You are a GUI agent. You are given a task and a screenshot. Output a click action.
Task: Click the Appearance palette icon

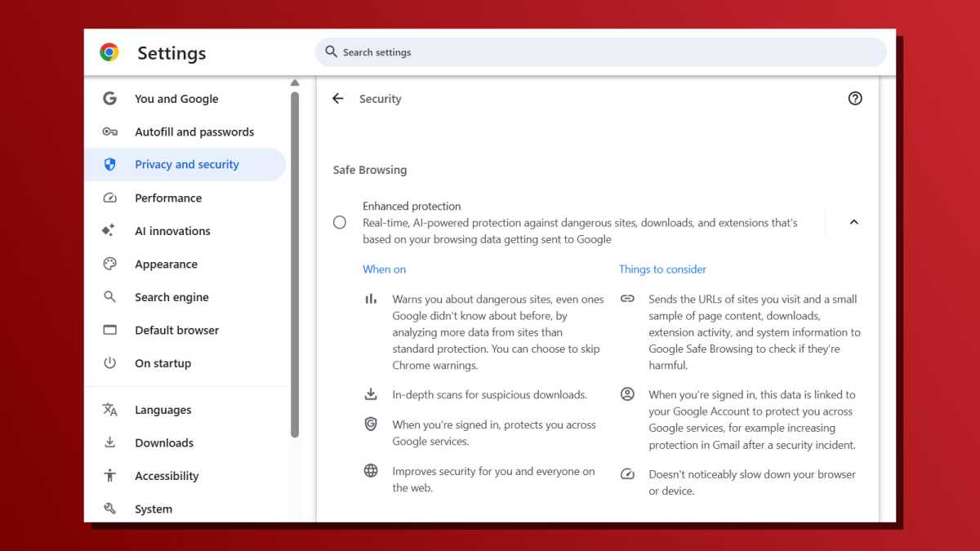click(110, 264)
